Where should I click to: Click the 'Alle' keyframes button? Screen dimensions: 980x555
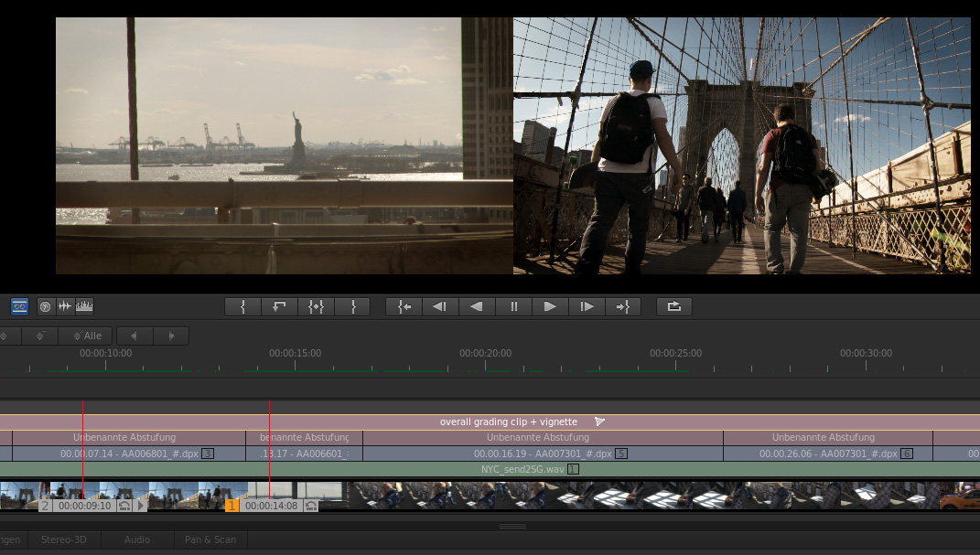pyautogui.click(x=86, y=336)
